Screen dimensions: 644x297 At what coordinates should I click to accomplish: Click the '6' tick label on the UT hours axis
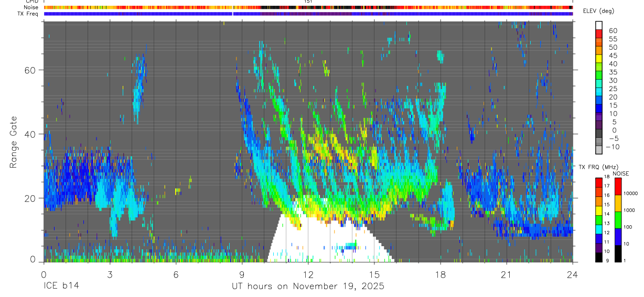click(x=176, y=274)
